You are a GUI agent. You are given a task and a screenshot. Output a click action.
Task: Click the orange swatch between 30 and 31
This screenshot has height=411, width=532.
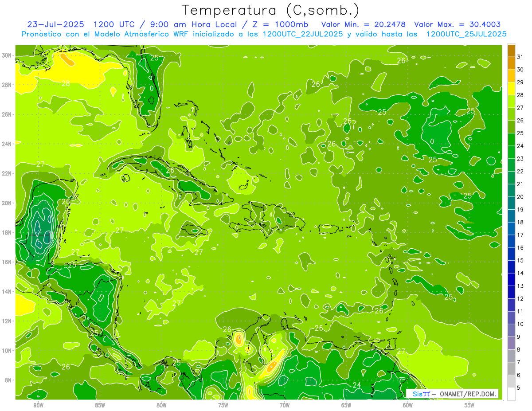[511, 63]
